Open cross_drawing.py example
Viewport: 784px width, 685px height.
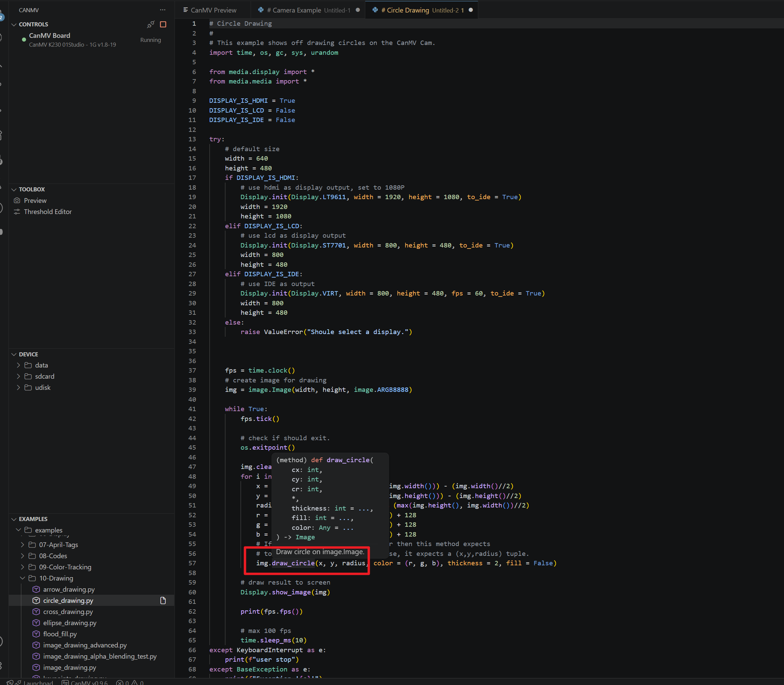pyautogui.click(x=68, y=612)
